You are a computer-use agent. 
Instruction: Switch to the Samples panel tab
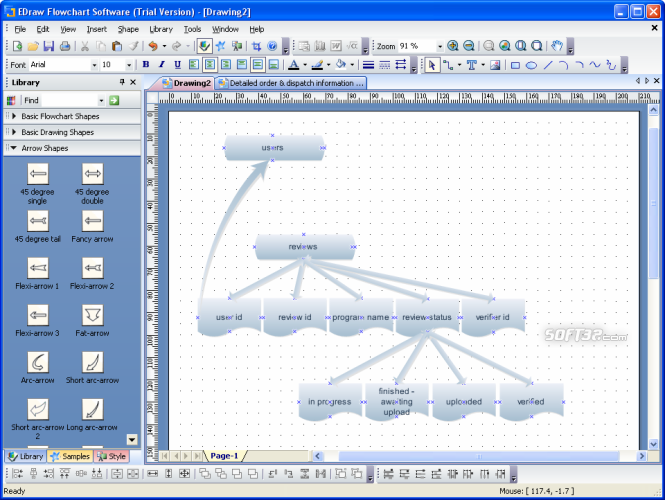(x=70, y=456)
